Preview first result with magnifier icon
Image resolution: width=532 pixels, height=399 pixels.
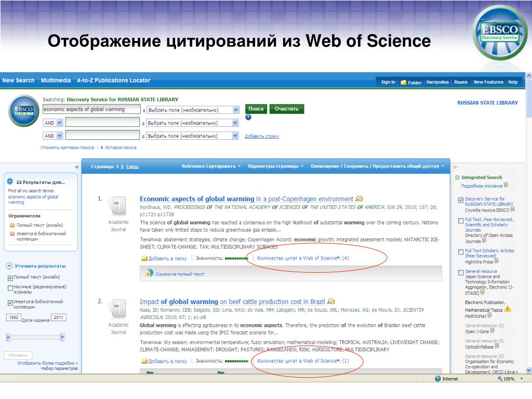(359, 198)
